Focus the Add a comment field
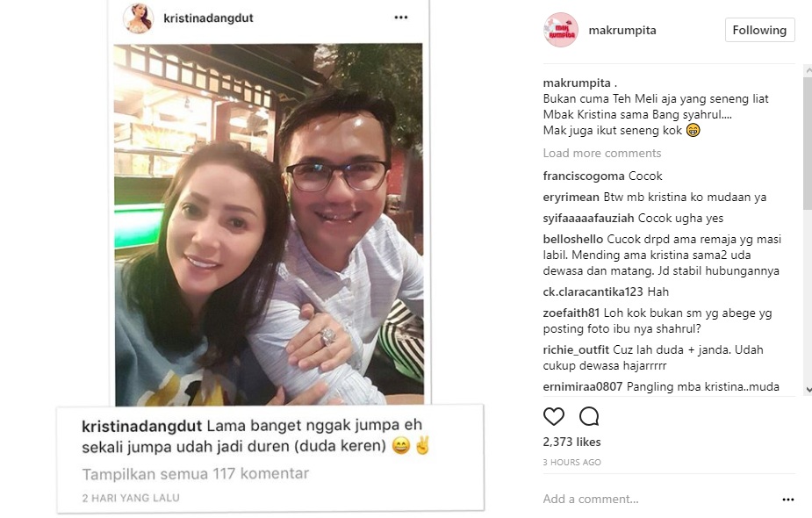The width and height of the screenshot is (812, 518). [x=591, y=499]
